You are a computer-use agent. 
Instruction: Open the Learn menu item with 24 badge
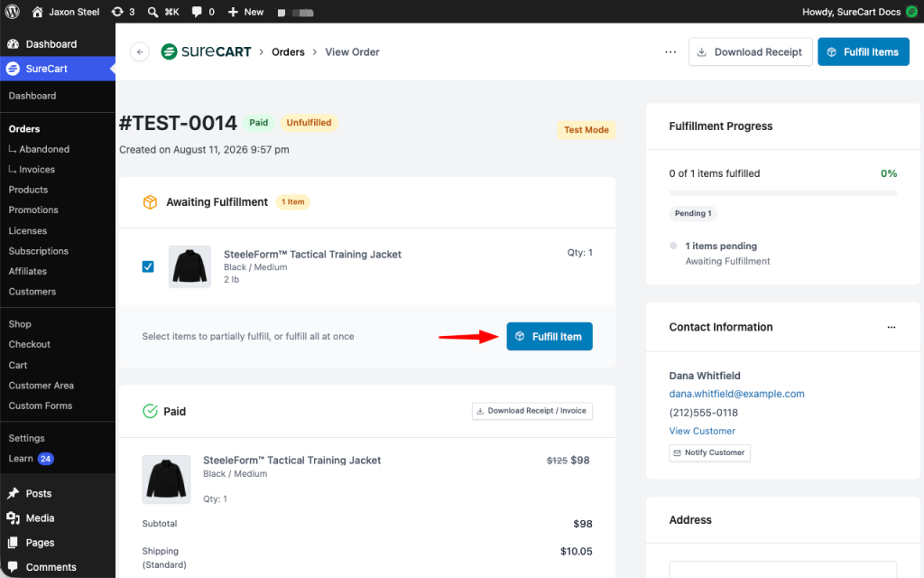point(31,458)
